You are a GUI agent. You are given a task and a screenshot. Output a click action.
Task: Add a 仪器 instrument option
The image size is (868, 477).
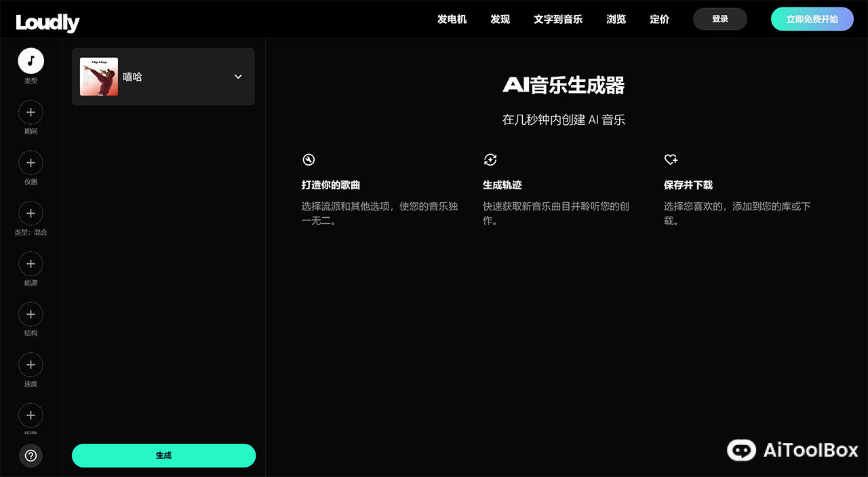click(x=31, y=163)
